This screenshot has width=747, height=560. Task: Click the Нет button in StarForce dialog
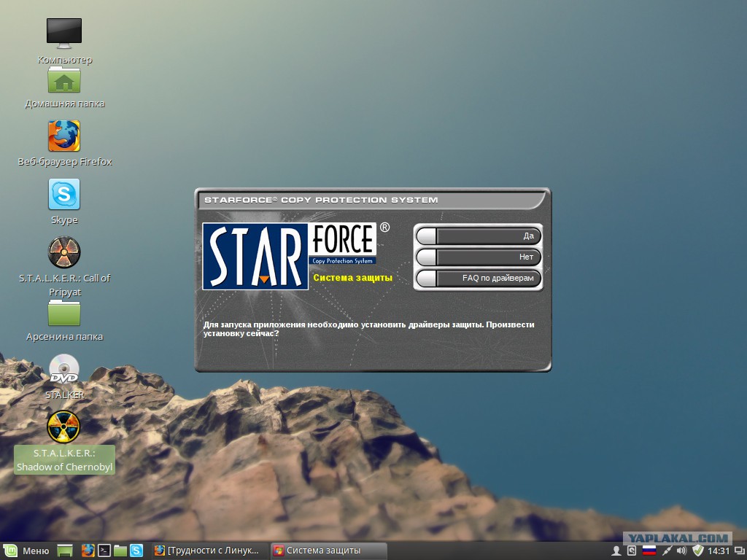click(479, 257)
